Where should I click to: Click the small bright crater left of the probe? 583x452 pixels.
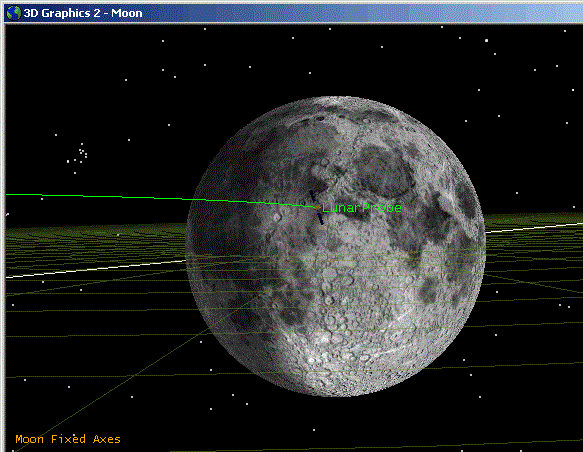tap(276, 217)
